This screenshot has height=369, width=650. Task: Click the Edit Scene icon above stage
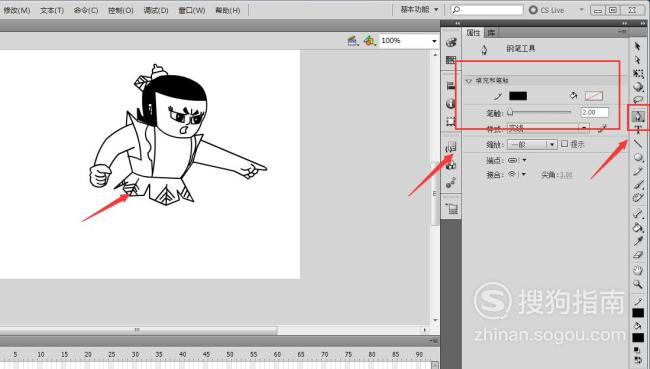[353, 41]
